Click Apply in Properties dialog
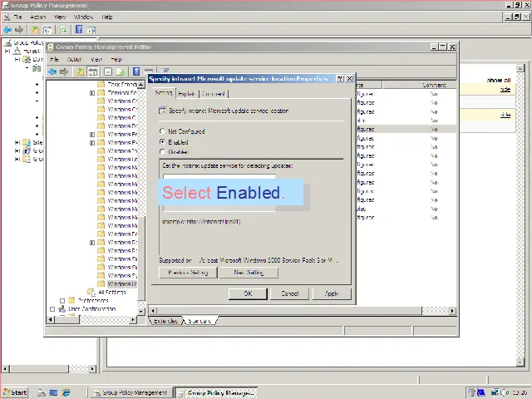The height and width of the screenshot is (399, 532). click(332, 293)
